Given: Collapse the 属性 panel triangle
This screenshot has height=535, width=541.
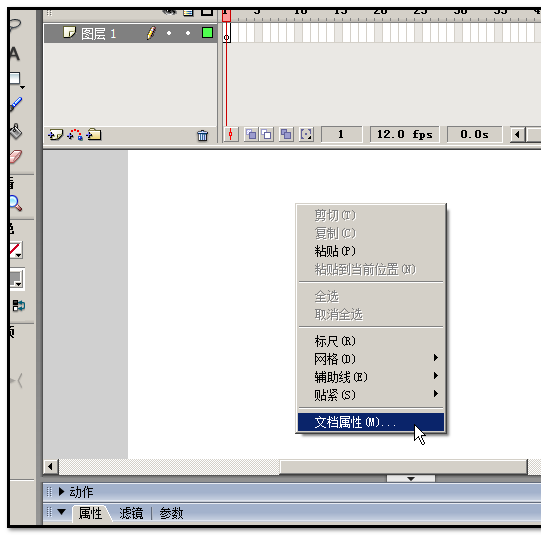Looking at the screenshot, I should click(61, 512).
